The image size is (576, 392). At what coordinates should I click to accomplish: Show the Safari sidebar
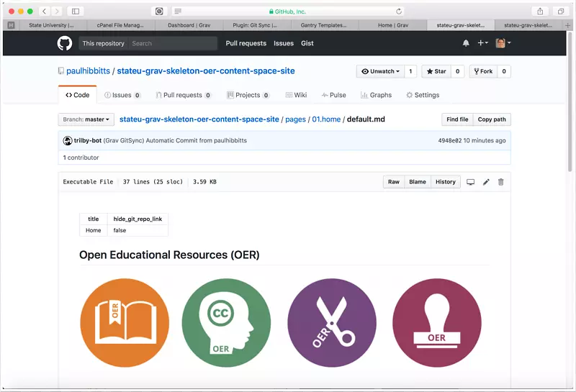pyautogui.click(x=76, y=12)
